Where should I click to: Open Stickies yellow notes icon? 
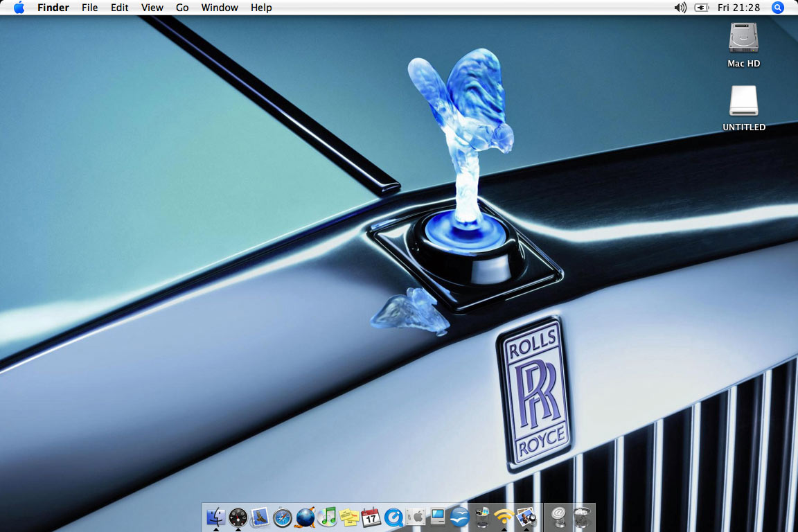pos(349,517)
